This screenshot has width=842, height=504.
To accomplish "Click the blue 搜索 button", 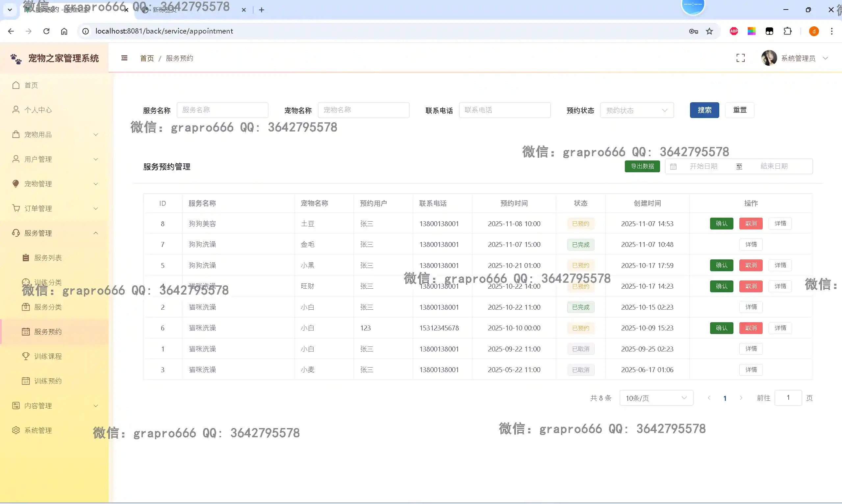I will pyautogui.click(x=704, y=110).
